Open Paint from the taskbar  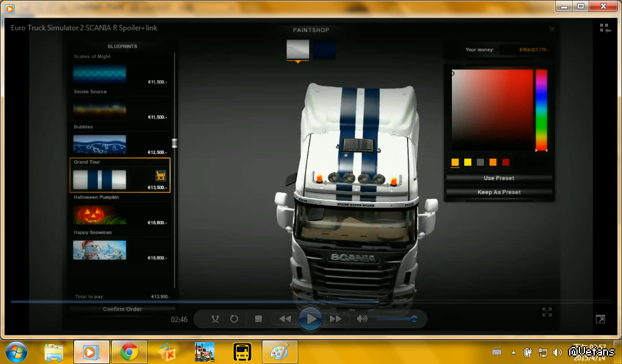point(279,352)
